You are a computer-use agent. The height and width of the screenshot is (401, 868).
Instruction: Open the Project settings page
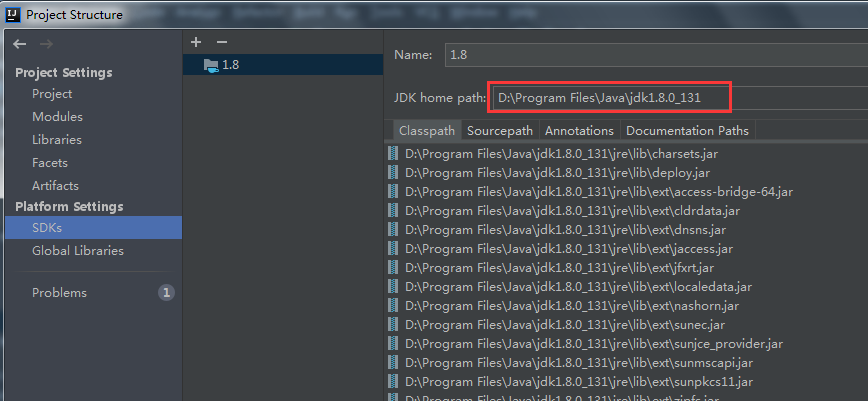[52, 94]
